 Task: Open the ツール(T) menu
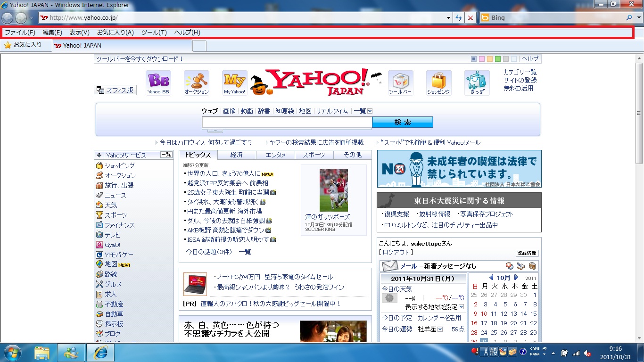pyautogui.click(x=154, y=33)
